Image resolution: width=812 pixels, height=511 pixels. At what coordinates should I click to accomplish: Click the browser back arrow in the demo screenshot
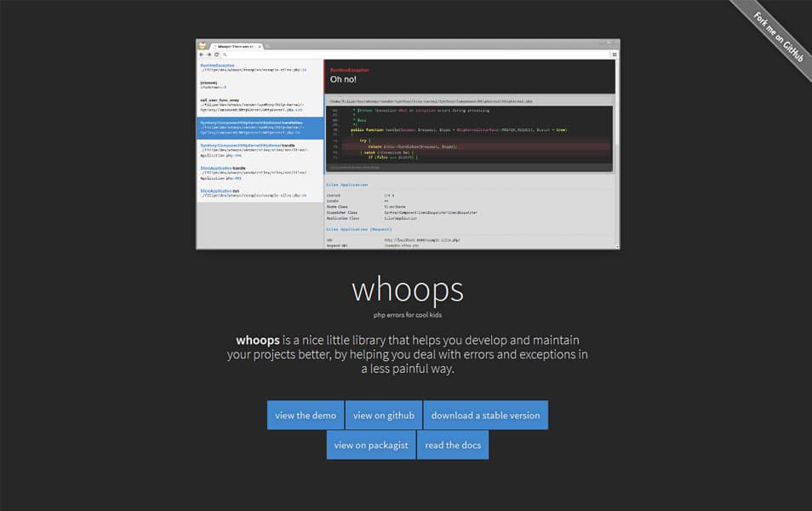[x=201, y=55]
